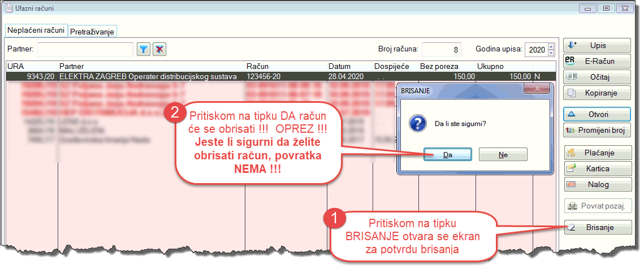644x269 pixels.
Task: Cancel deletion by clicking Ne
Action: [x=503, y=154]
